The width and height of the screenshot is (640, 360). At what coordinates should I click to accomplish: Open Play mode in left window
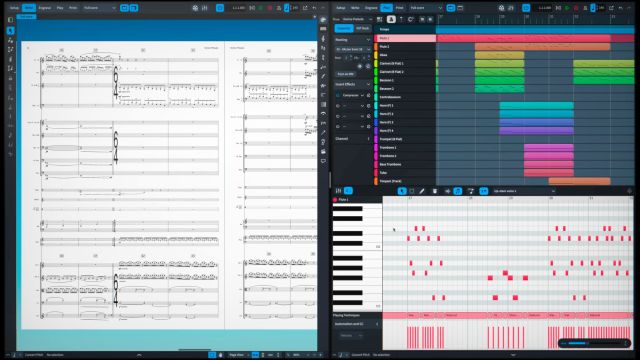(60, 8)
